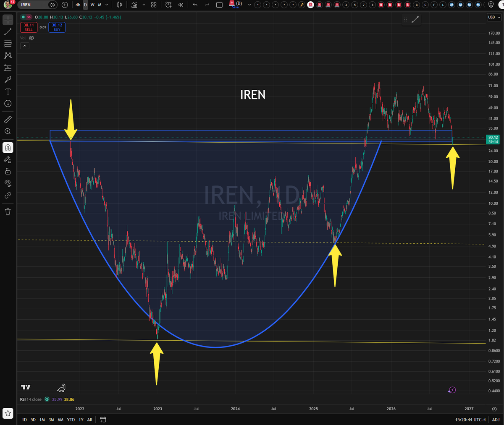Screen dimensions: 504x425
Task: Toggle magnet mode for drawings
Action: pyautogui.click(x=8, y=148)
